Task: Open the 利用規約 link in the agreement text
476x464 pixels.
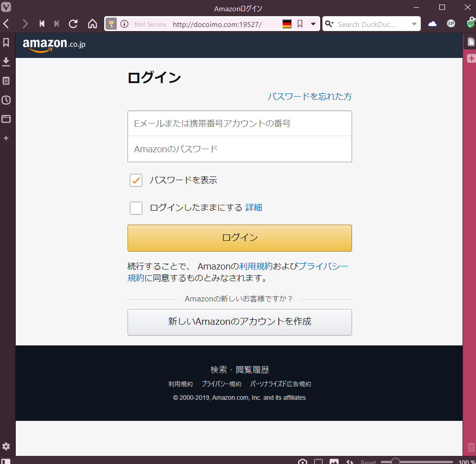Action: (x=256, y=266)
